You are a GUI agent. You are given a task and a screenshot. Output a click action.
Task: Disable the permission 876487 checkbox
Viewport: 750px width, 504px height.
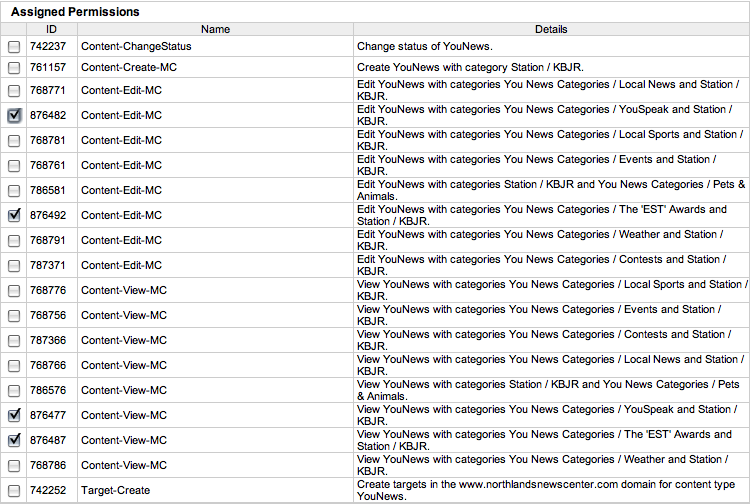click(14, 440)
